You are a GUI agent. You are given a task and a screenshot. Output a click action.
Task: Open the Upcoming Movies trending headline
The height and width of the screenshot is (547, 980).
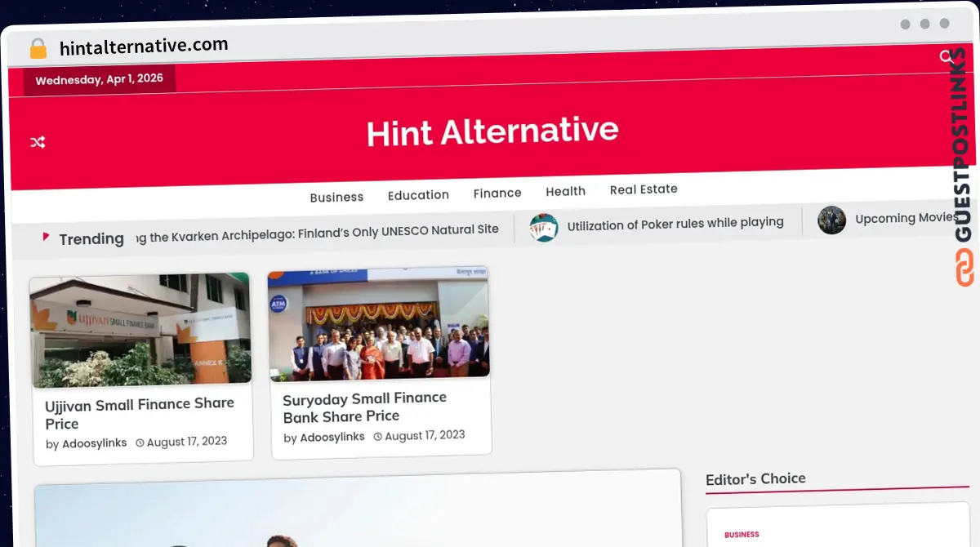pyautogui.click(x=907, y=218)
